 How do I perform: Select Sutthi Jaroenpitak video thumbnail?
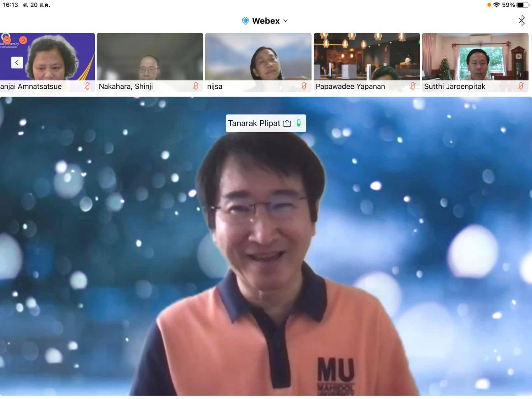coord(475,62)
